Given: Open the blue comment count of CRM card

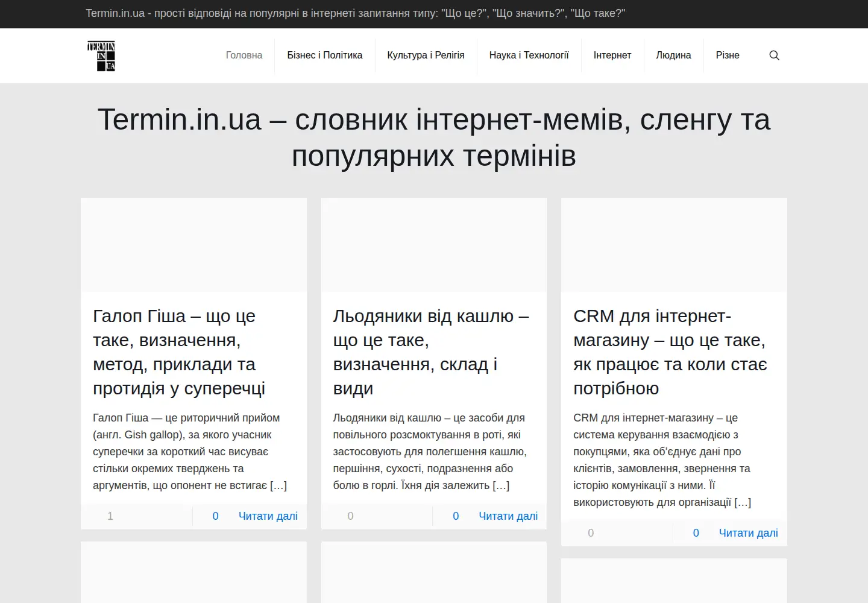Looking at the screenshot, I should [696, 533].
